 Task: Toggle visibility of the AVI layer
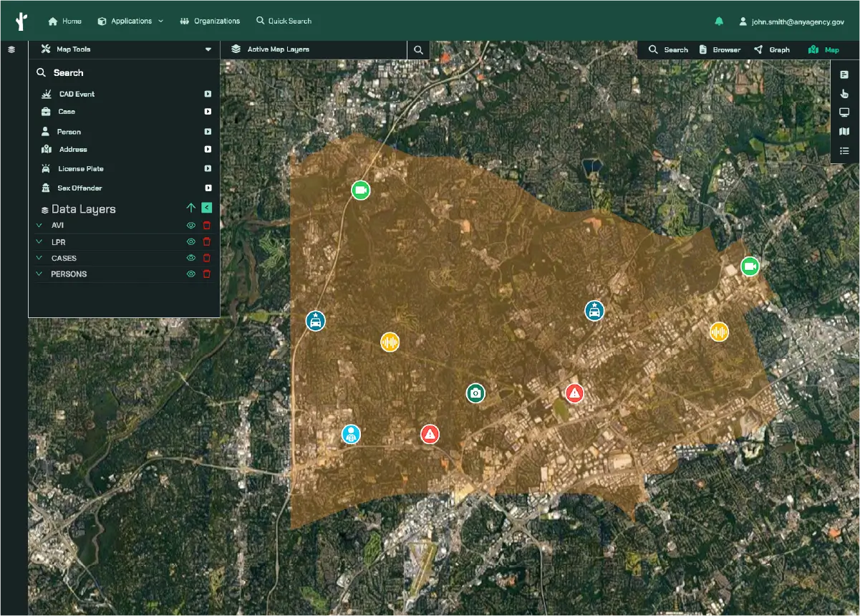click(190, 225)
